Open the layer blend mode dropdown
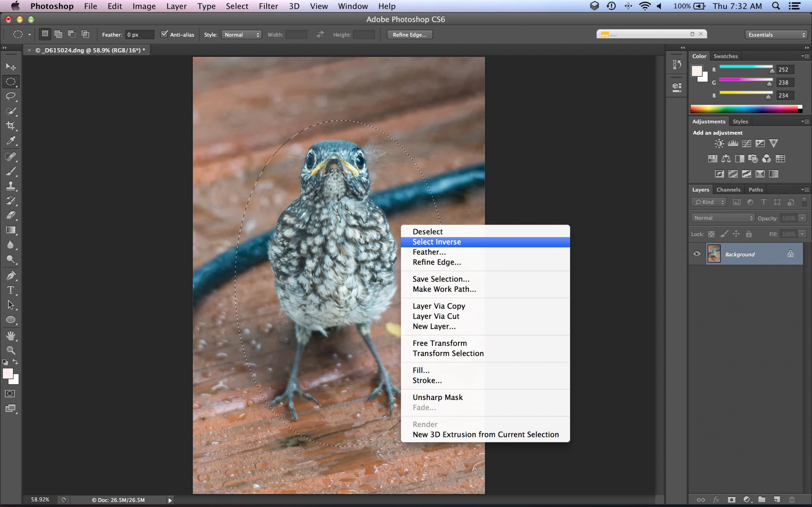Image resolution: width=812 pixels, height=507 pixels. (x=722, y=218)
